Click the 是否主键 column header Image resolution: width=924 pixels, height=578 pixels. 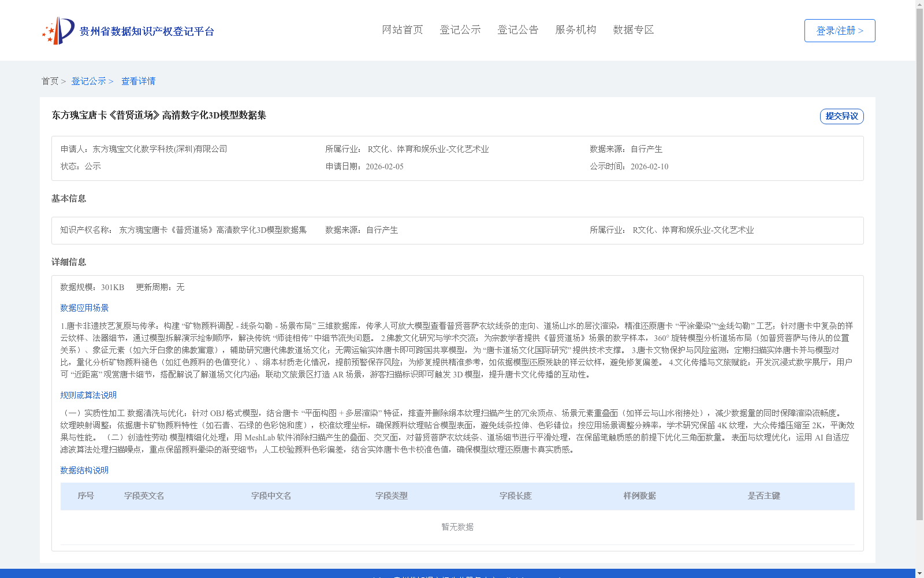coord(764,496)
